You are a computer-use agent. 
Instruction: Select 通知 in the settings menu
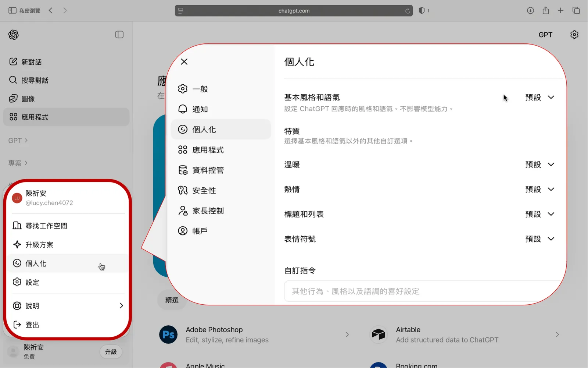200,109
